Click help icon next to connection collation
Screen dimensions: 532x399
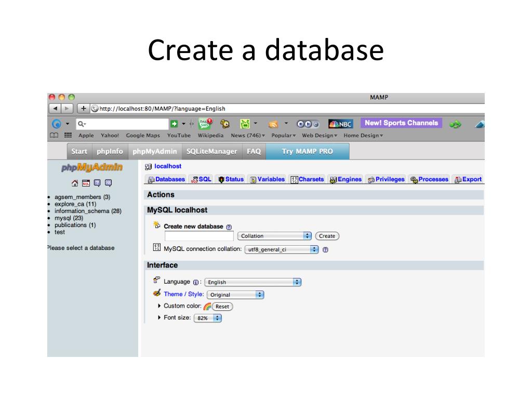pos(325,250)
